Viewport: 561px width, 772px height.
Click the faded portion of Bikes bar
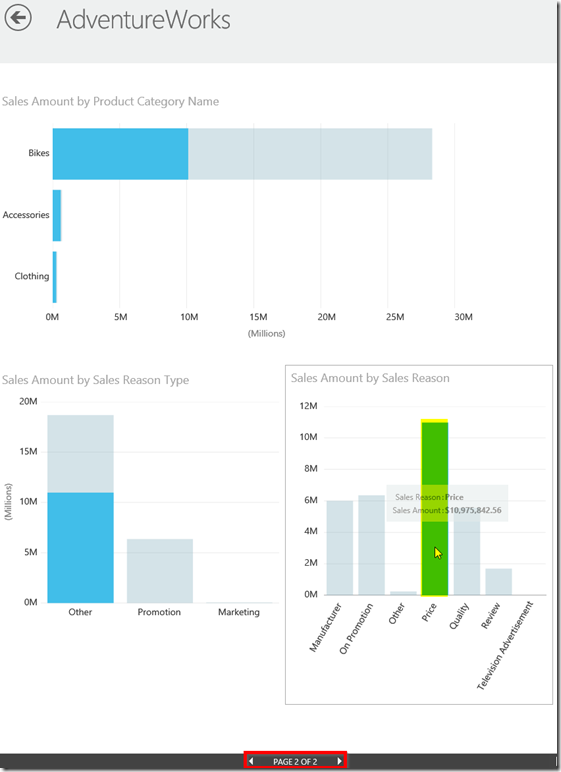[x=310, y=154]
